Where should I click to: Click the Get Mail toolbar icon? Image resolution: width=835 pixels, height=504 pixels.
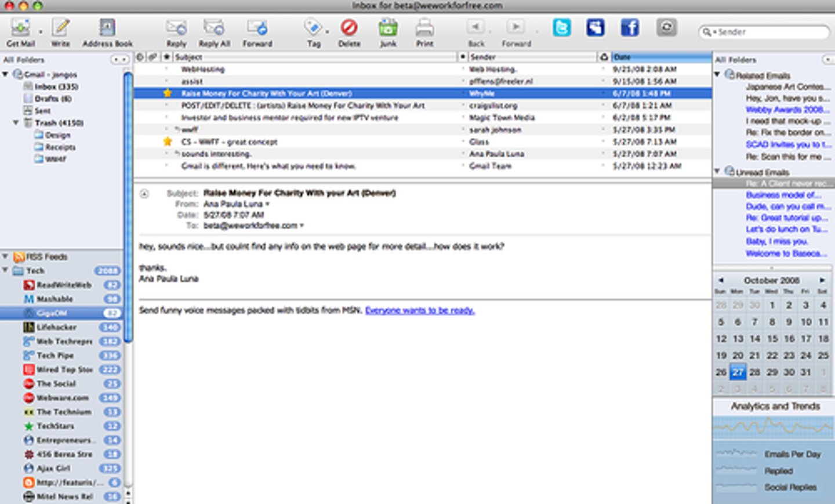click(21, 28)
